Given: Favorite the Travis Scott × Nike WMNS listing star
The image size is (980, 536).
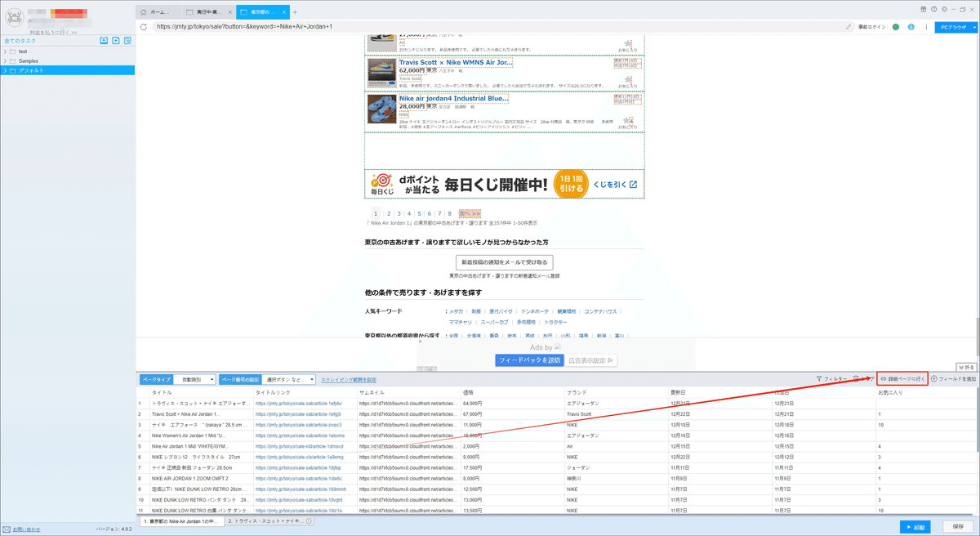Looking at the screenshot, I should coord(627,80).
